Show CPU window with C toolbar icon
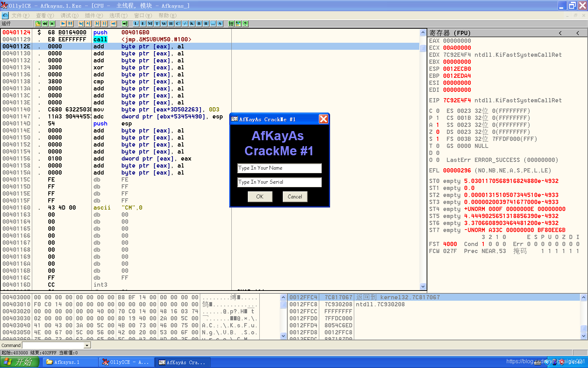This screenshot has width=588, height=368. [178, 23]
